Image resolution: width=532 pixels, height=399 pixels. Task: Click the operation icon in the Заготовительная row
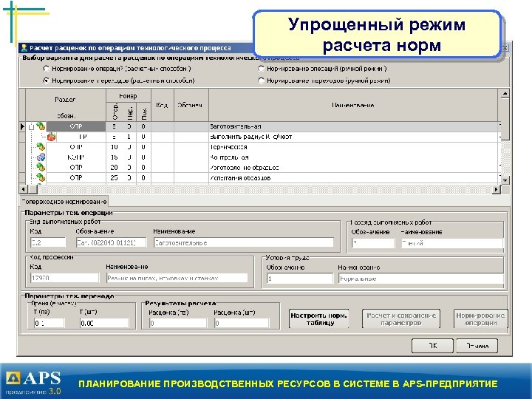click(x=41, y=126)
